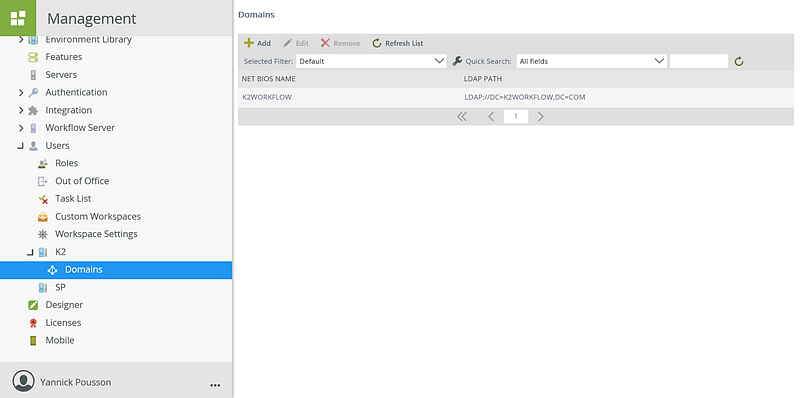
Task: Click the Out of Office icon
Action: tap(43, 181)
